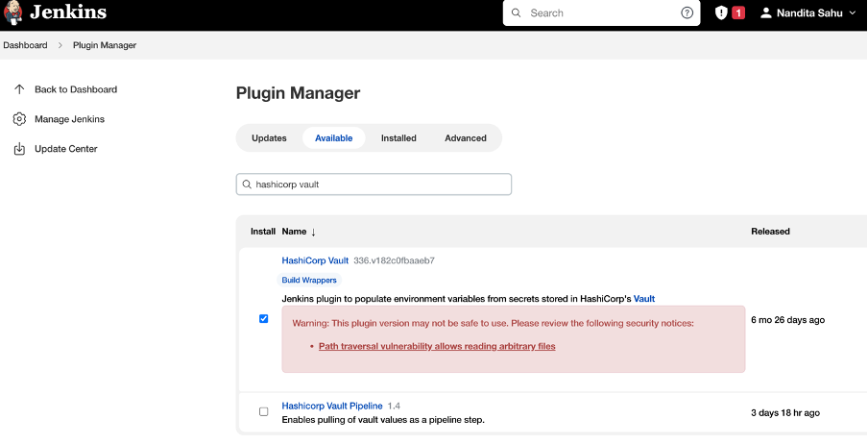Image resolution: width=868 pixels, height=444 pixels.
Task: Open the Advanced tab
Action: click(x=466, y=138)
